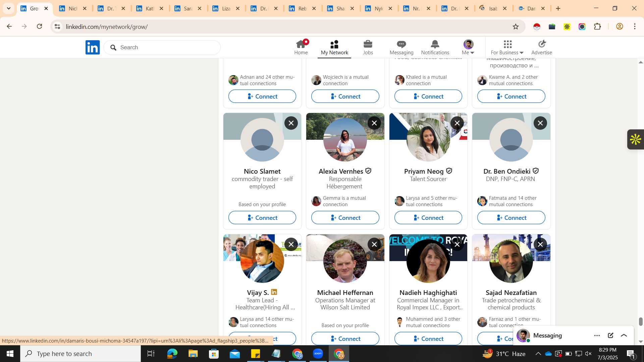
Task: Open compose new message icon in Messaging bar
Action: [610, 336]
